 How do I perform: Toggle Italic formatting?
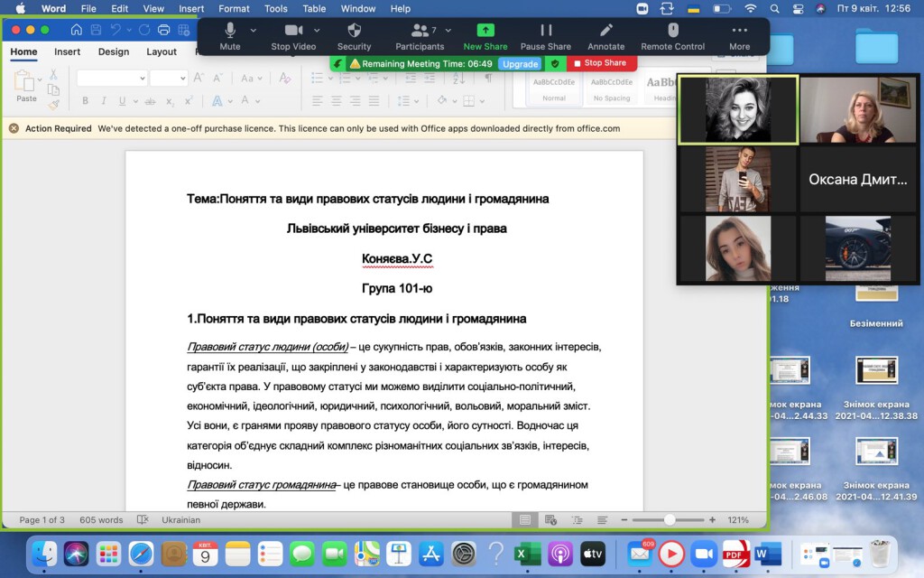104,101
